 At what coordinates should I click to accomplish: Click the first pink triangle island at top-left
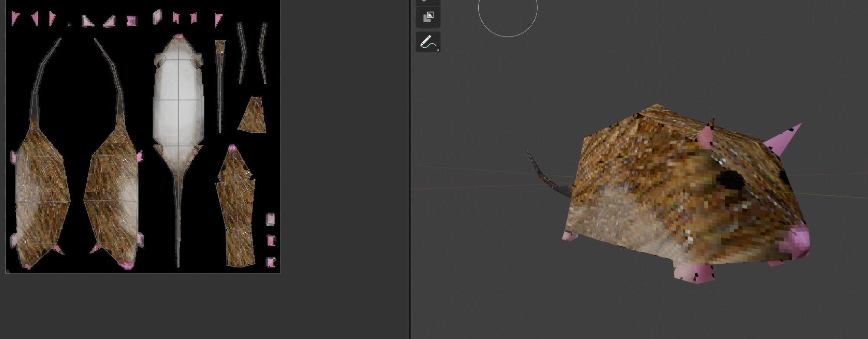[x=15, y=18]
